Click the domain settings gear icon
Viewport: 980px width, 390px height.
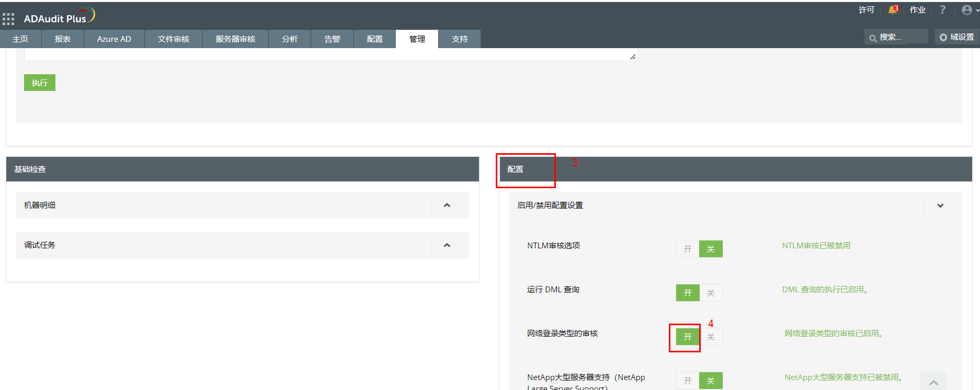pos(943,37)
